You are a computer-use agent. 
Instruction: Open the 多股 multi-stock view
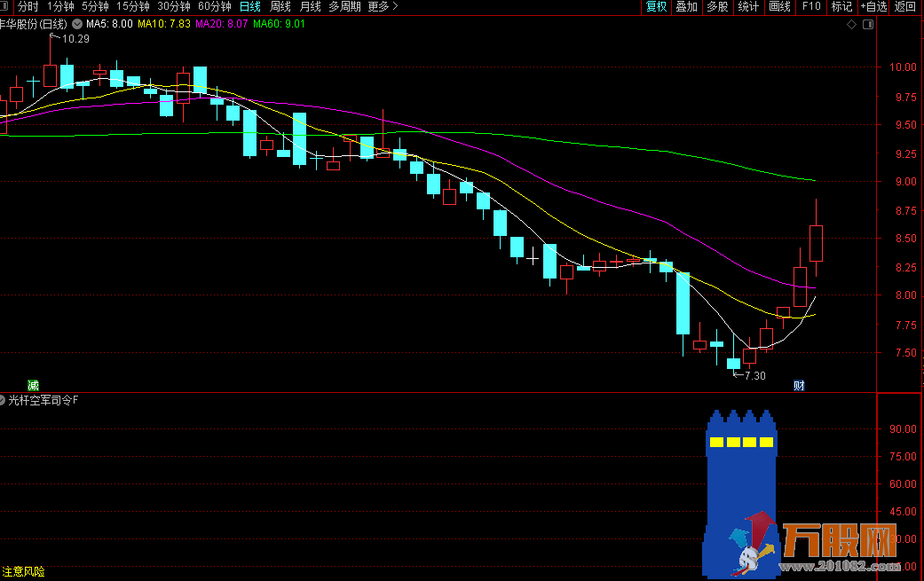point(717,6)
